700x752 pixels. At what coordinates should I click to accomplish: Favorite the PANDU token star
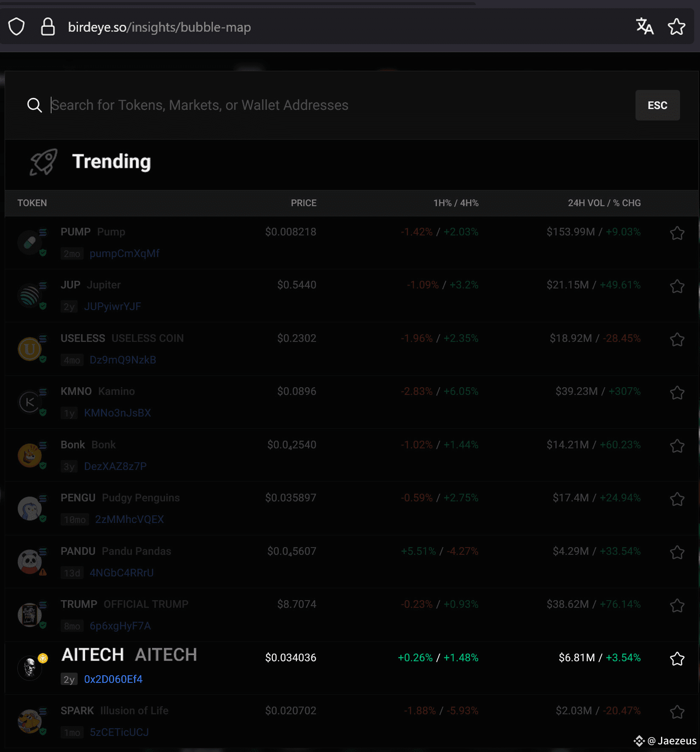[677, 552]
